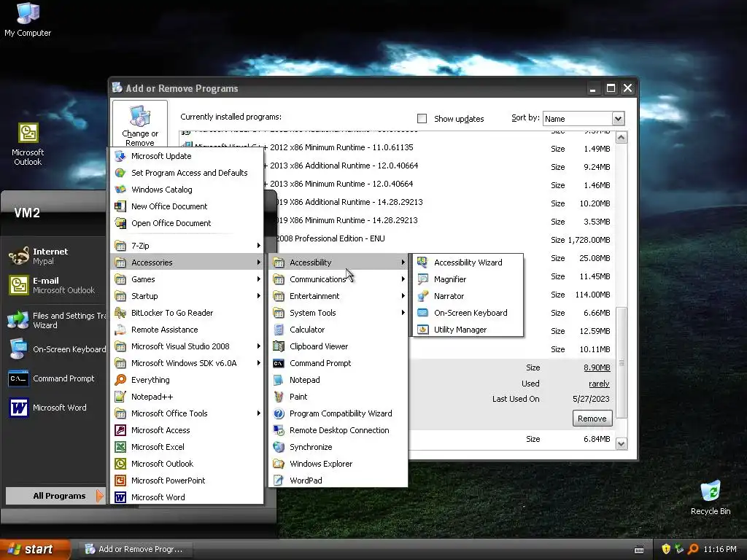The width and height of the screenshot is (747, 560).
Task: Click New Office Document
Action: [187, 206]
